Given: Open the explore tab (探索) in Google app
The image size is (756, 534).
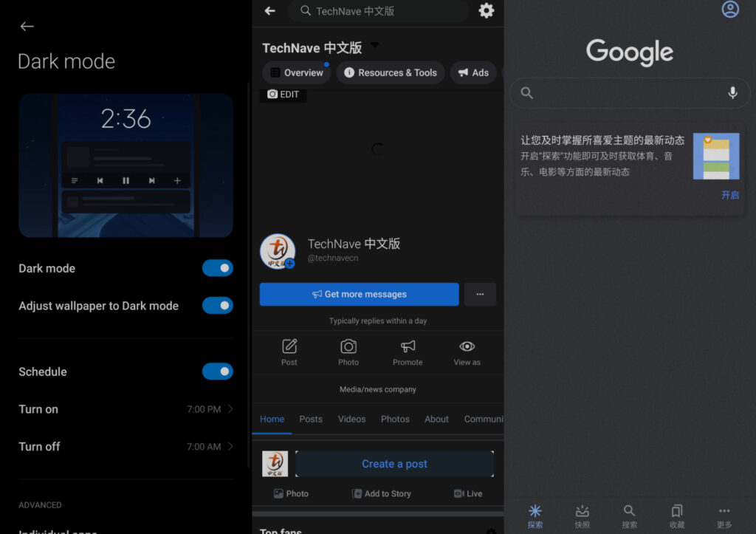Looking at the screenshot, I should (x=535, y=516).
